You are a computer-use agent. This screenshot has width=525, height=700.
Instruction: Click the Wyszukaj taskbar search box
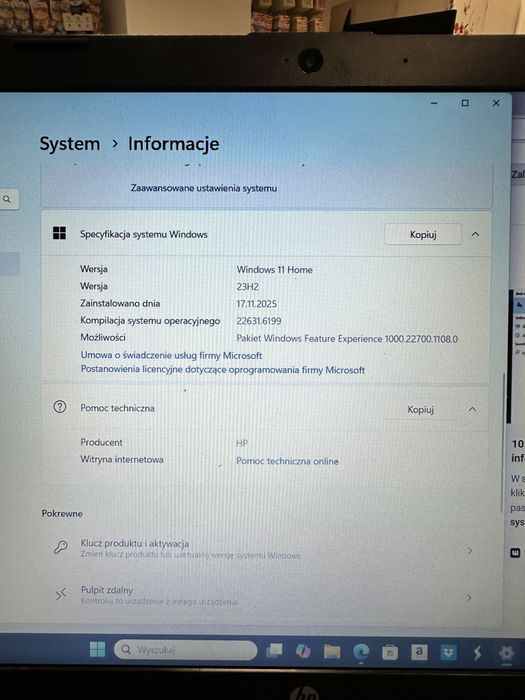pos(185,650)
